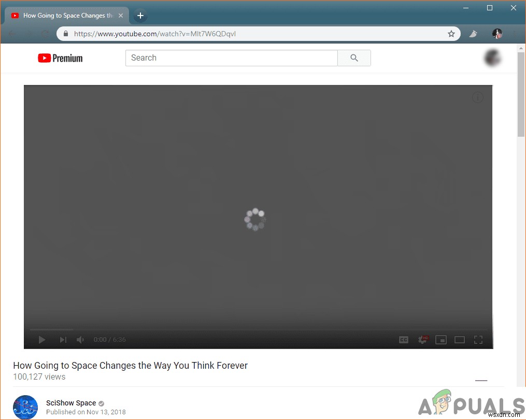Click the video info (i) icon

point(477,97)
